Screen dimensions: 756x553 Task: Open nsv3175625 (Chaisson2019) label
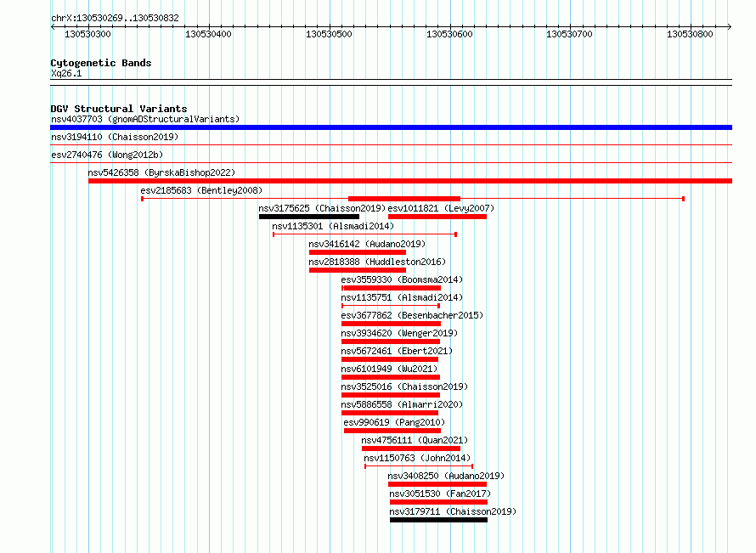pos(322,208)
